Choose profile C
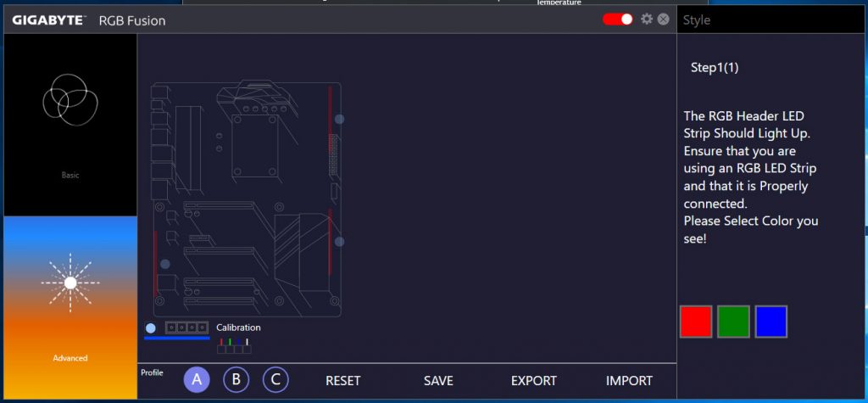Image resolution: width=868 pixels, height=403 pixels. click(x=275, y=380)
